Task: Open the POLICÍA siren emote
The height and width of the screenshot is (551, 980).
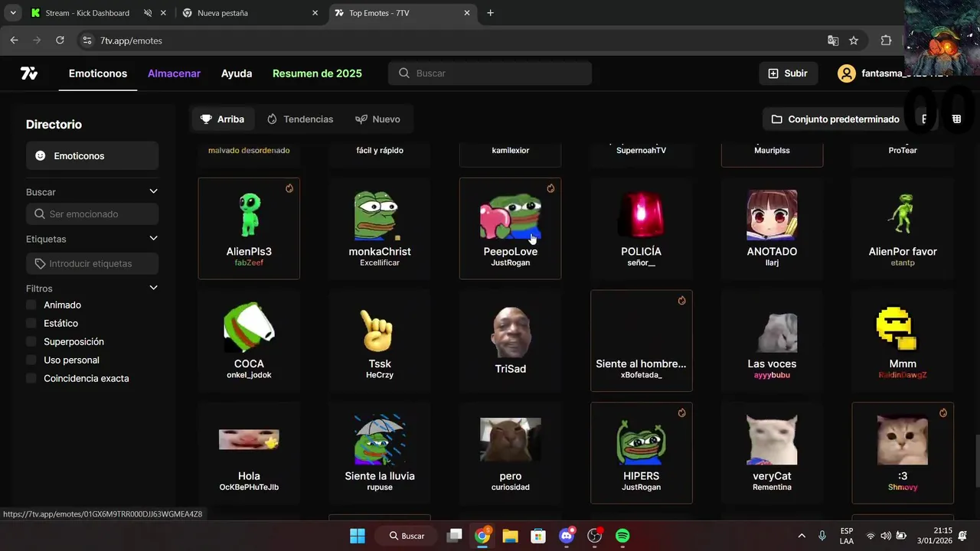Action: click(x=642, y=216)
